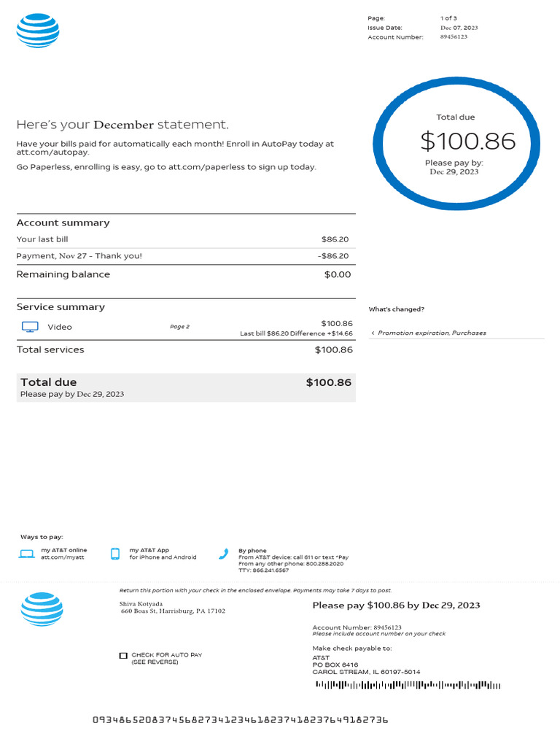Select the Account summary heading

click(63, 223)
